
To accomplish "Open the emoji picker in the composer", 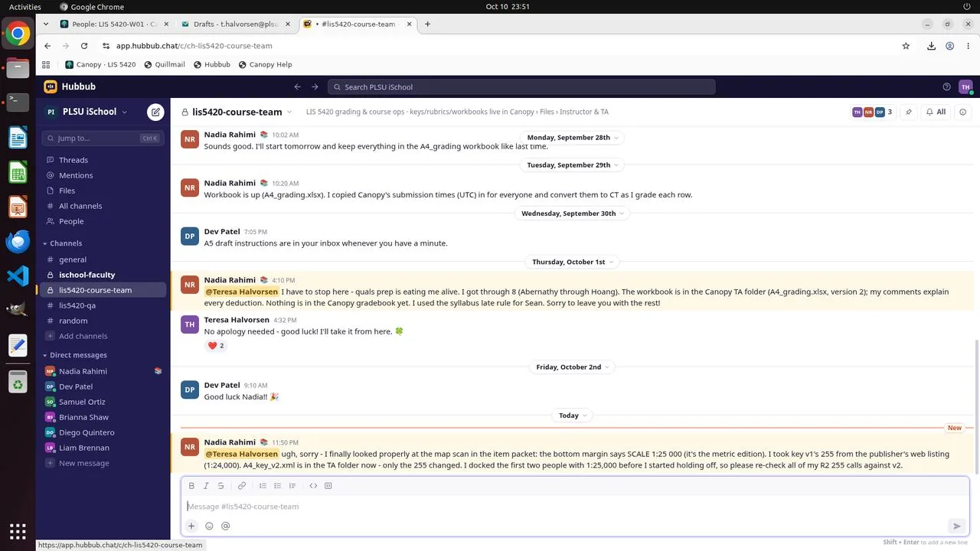I will [209, 526].
